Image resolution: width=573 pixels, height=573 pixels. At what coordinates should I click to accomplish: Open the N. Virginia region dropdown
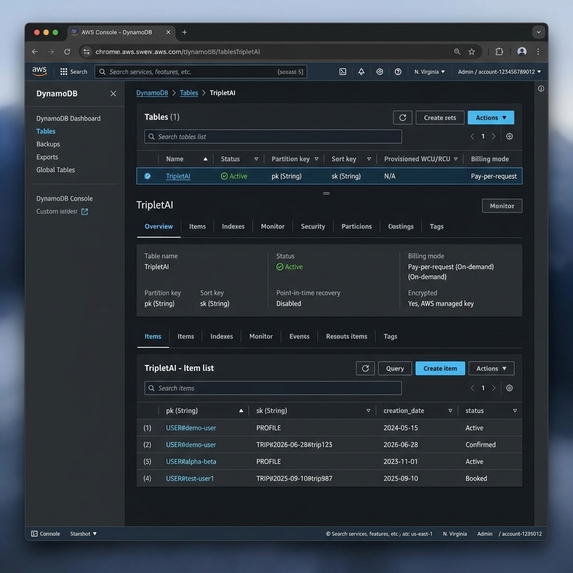429,72
